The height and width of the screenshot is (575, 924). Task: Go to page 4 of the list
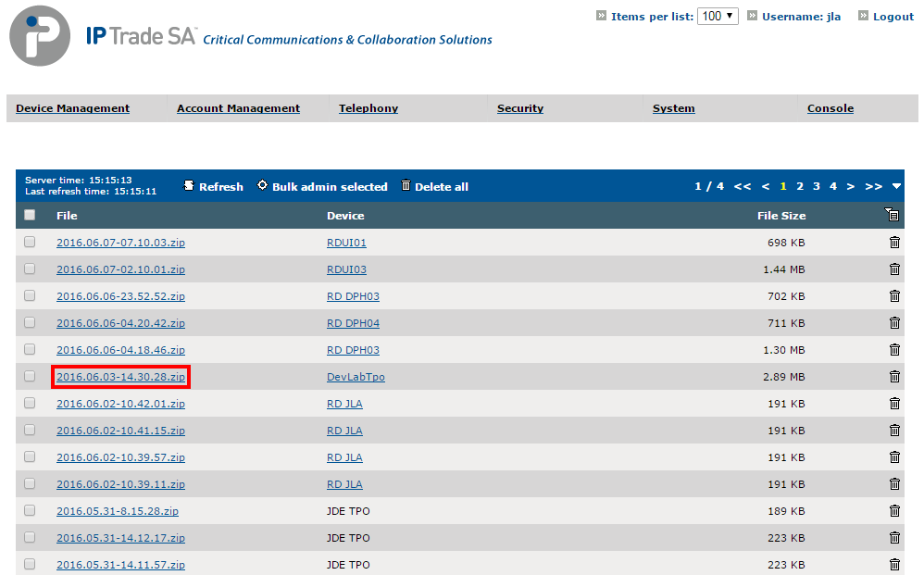[833, 186]
